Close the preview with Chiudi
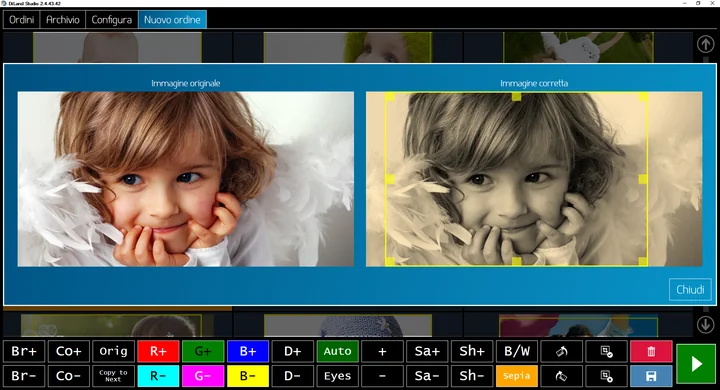Viewport: 720px width, 390px height. pyautogui.click(x=690, y=289)
